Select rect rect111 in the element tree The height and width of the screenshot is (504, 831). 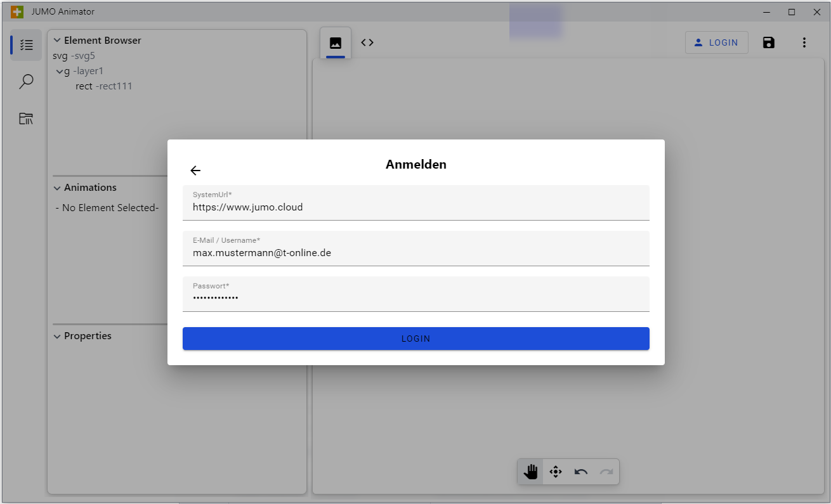(103, 86)
